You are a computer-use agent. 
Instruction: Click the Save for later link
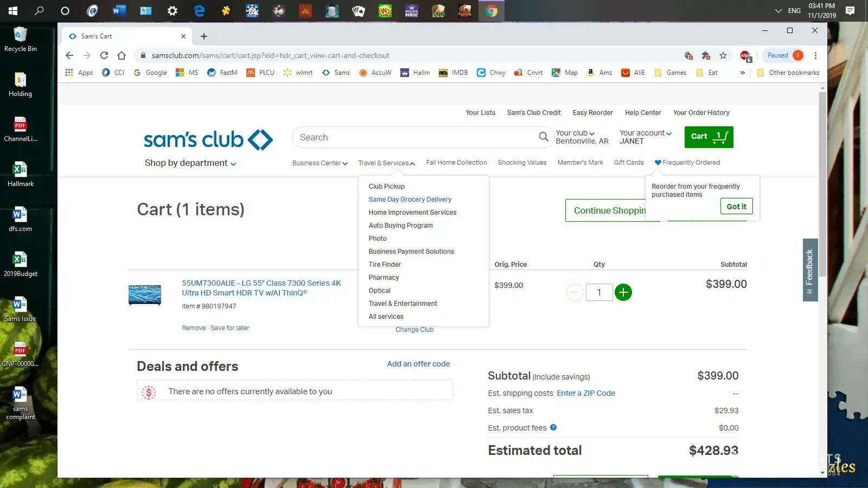click(x=229, y=328)
